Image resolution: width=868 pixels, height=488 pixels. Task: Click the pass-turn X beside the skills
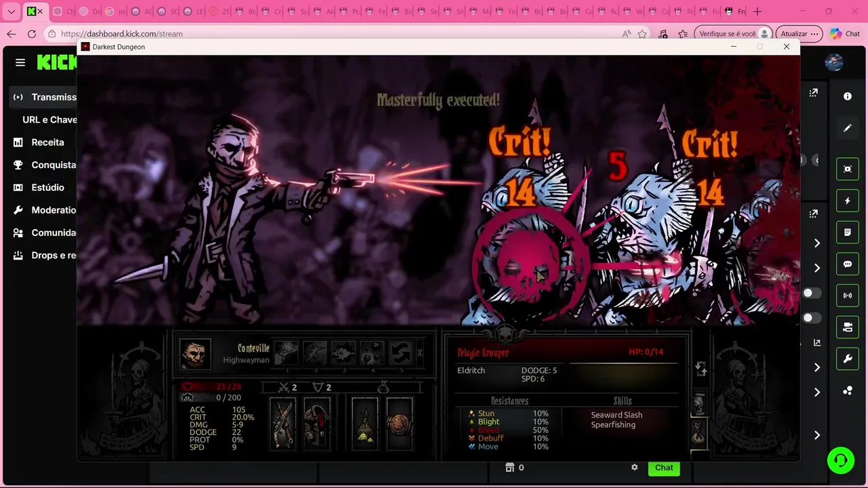click(420, 352)
